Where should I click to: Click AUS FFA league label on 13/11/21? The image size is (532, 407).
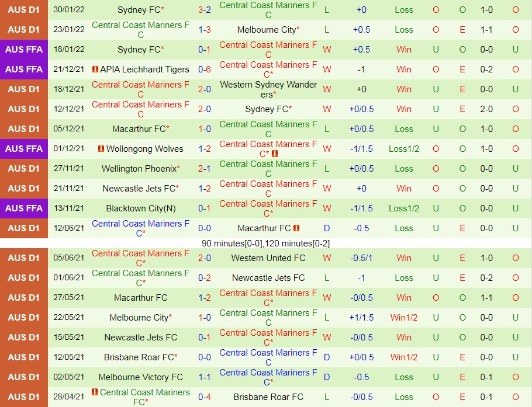coord(24,208)
